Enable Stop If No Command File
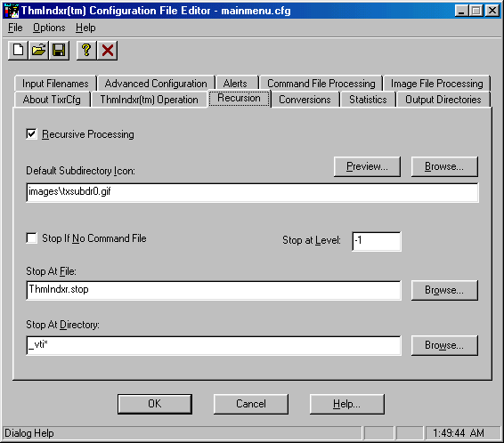The width and height of the screenshot is (504, 443). pyautogui.click(x=31, y=238)
